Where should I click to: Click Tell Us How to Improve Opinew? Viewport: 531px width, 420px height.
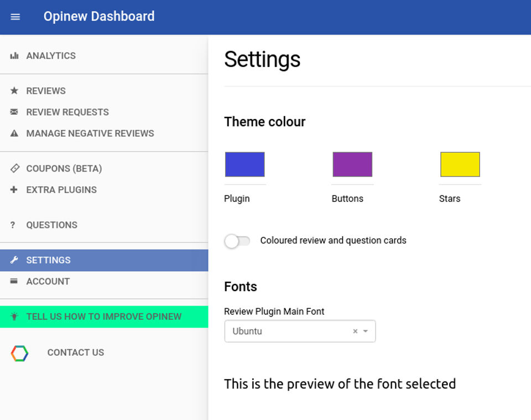104,317
